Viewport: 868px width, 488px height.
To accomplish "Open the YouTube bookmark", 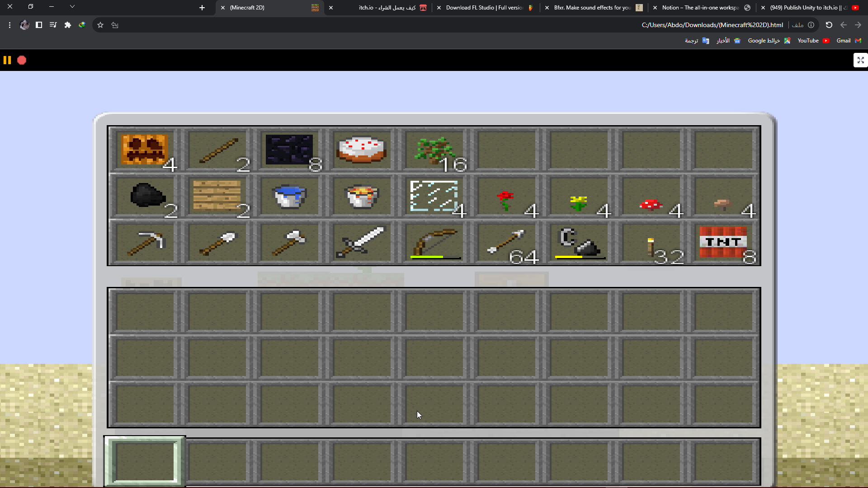I will pos(813,41).
